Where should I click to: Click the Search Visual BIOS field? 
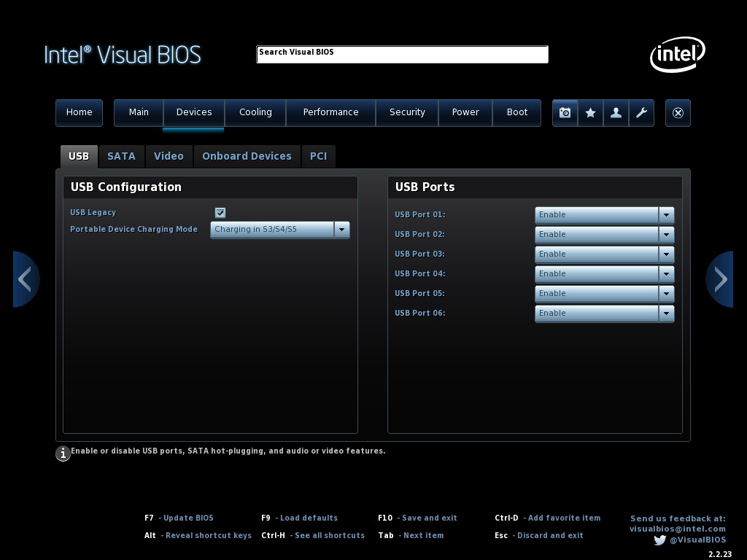point(402,55)
